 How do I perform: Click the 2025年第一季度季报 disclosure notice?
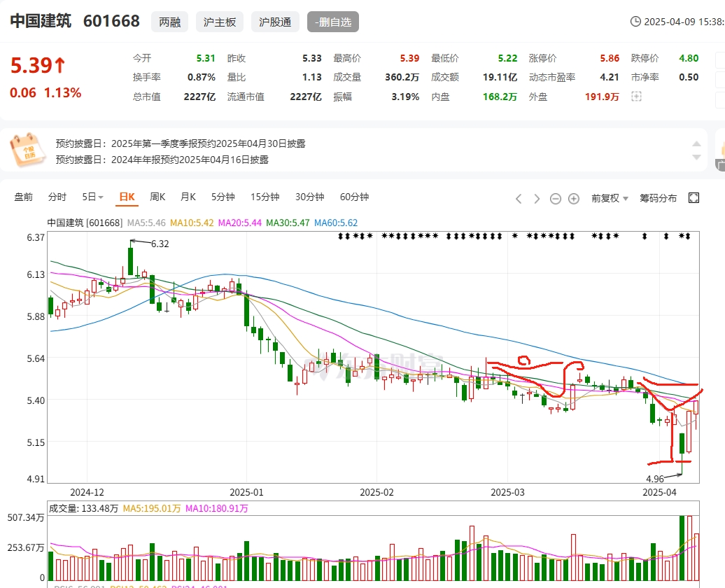coord(208,144)
